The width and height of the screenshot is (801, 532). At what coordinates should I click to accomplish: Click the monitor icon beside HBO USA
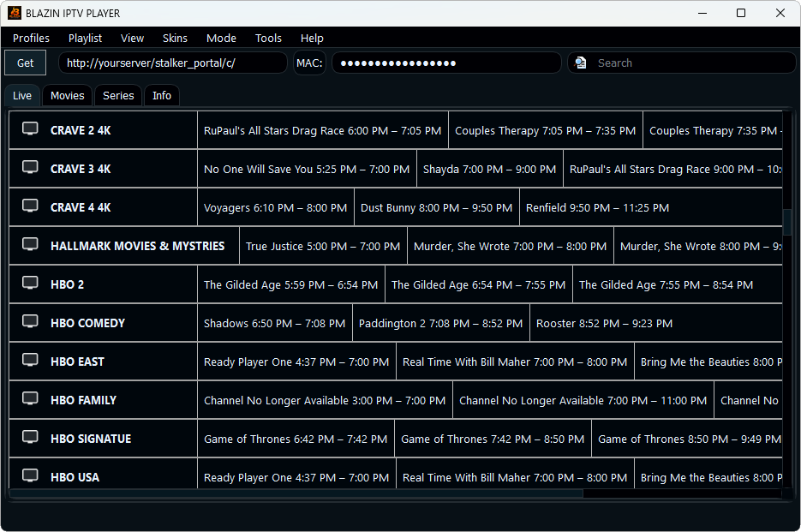click(x=30, y=475)
